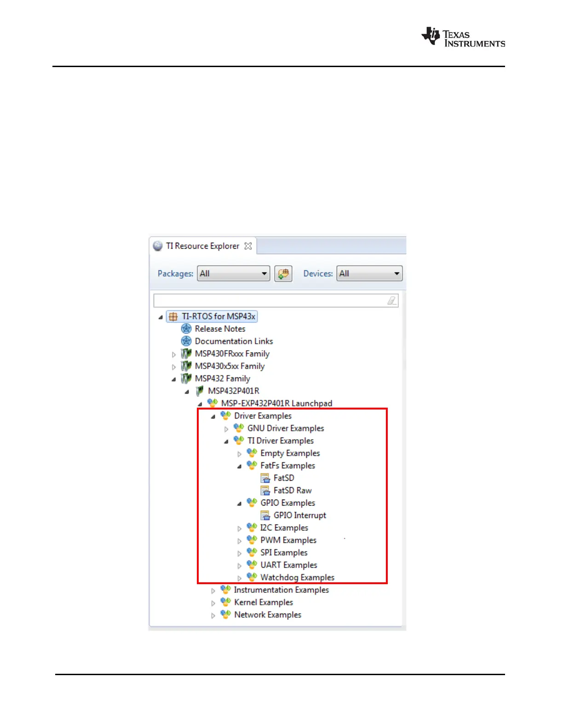Image resolution: width=563 pixels, height=728 pixels.
Task: Select the SPI Examples label
Action: click(x=284, y=552)
